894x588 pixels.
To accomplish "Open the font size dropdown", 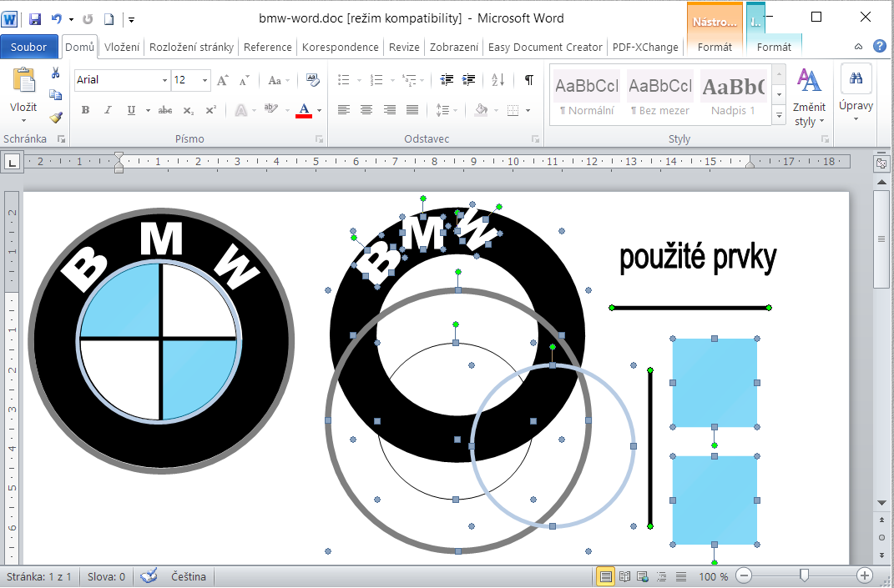I will coord(205,81).
